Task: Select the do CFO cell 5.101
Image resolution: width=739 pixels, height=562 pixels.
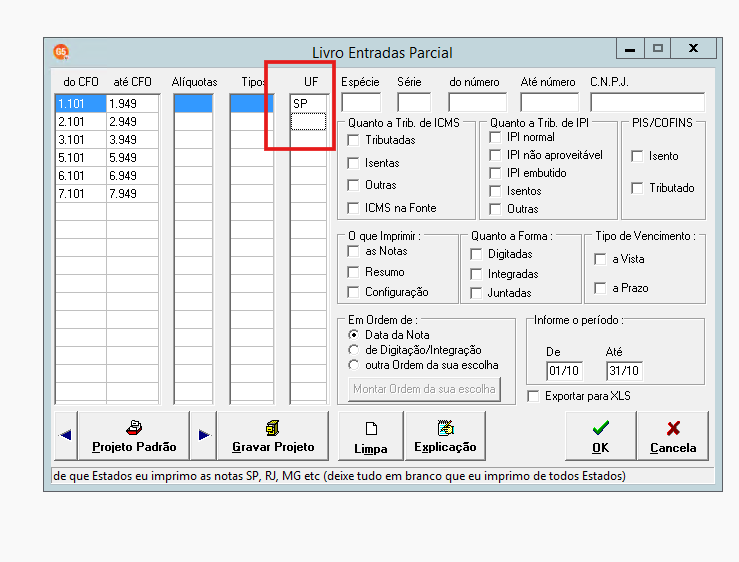Action: coord(81,158)
